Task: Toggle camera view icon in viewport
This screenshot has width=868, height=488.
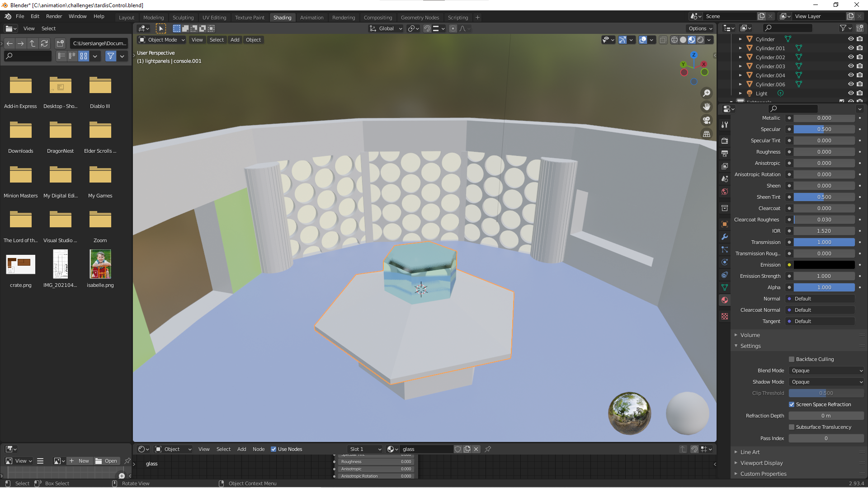Action: (706, 120)
